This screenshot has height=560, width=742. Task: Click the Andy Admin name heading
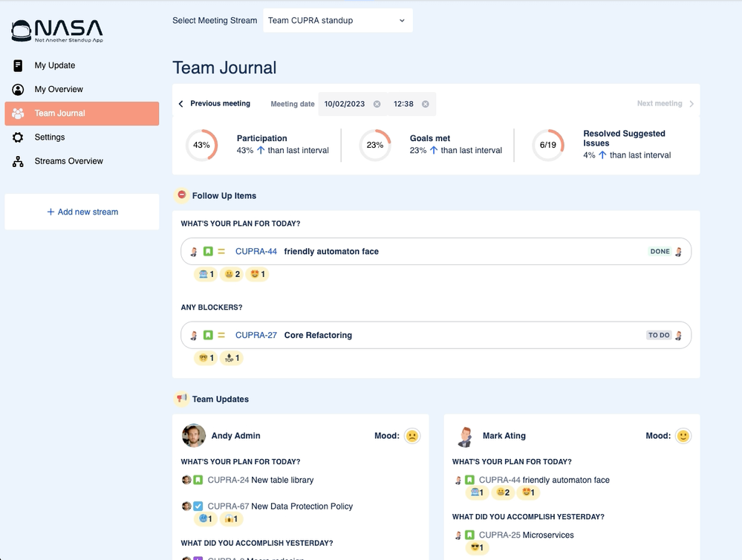235,435
